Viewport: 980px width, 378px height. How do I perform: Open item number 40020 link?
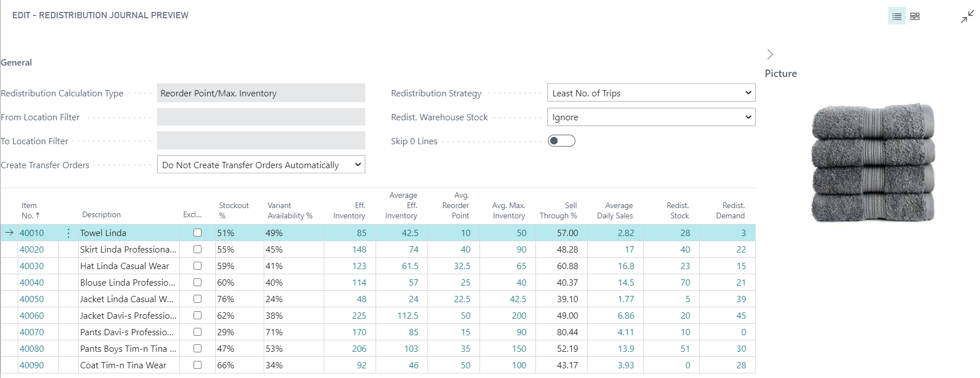point(31,249)
